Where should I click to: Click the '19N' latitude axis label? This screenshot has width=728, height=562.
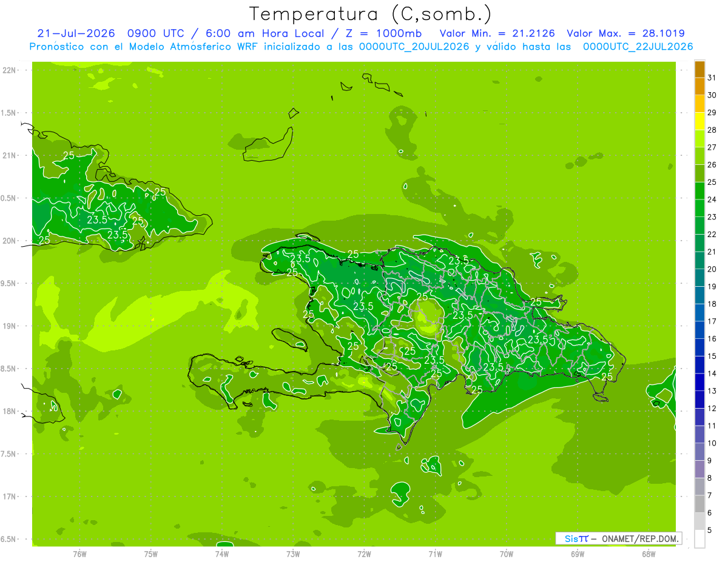click(9, 326)
